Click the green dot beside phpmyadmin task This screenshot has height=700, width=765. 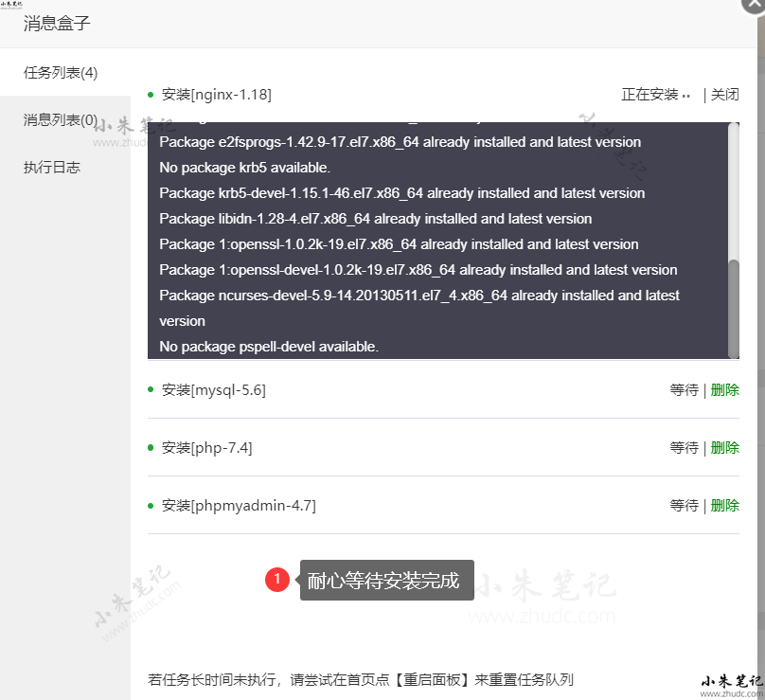[151, 505]
